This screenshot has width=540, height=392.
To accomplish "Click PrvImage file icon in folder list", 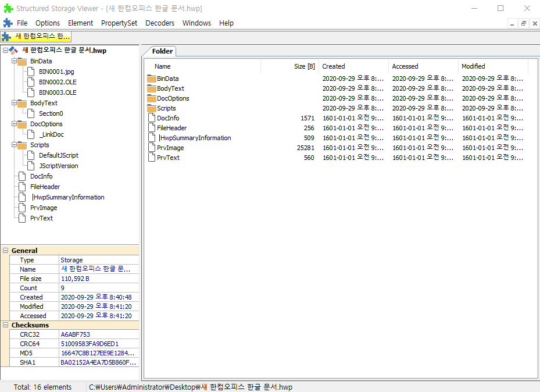I will [x=152, y=147].
